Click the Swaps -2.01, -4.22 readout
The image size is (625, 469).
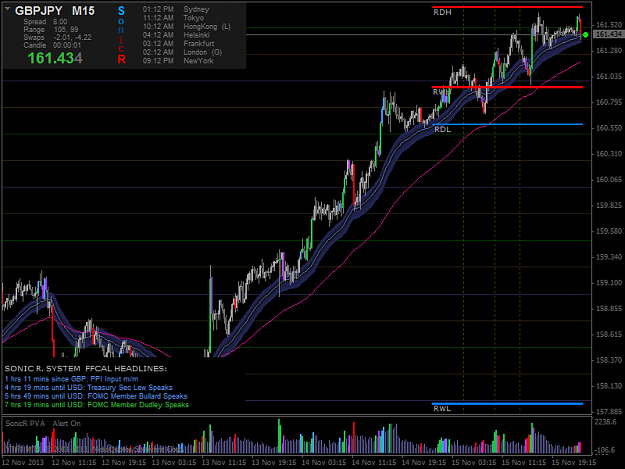point(57,37)
